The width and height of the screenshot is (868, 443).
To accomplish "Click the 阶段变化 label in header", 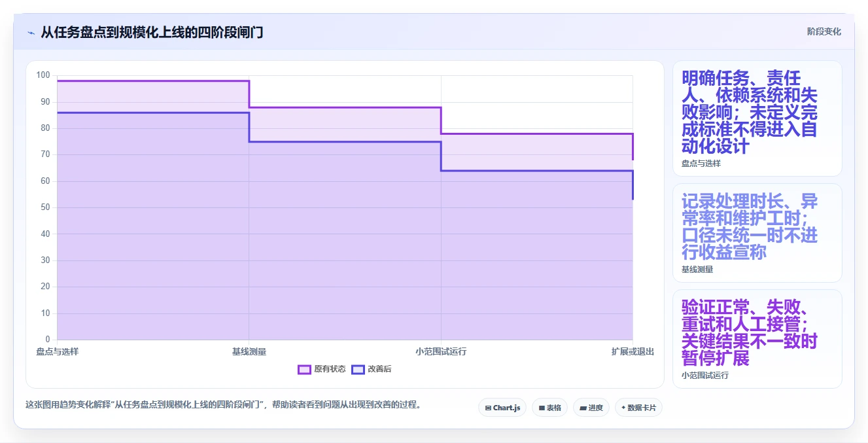I will pyautogui.click(x=824, y=31).
